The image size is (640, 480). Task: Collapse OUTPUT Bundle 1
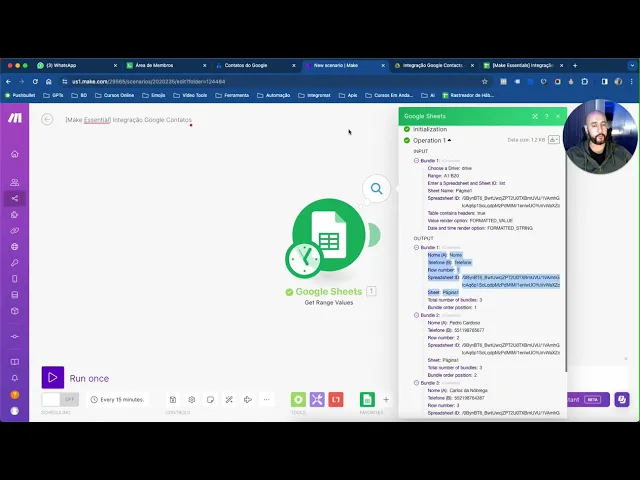(x=416, y=247)
